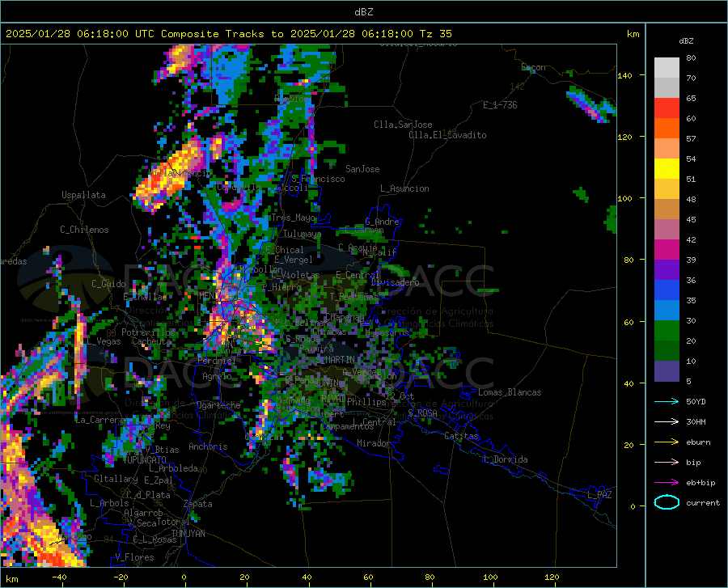The height and width of the screenshot is (588, 728).
Task: Click the 'Clla.El_Cavadito' place label
Action: 447,135
